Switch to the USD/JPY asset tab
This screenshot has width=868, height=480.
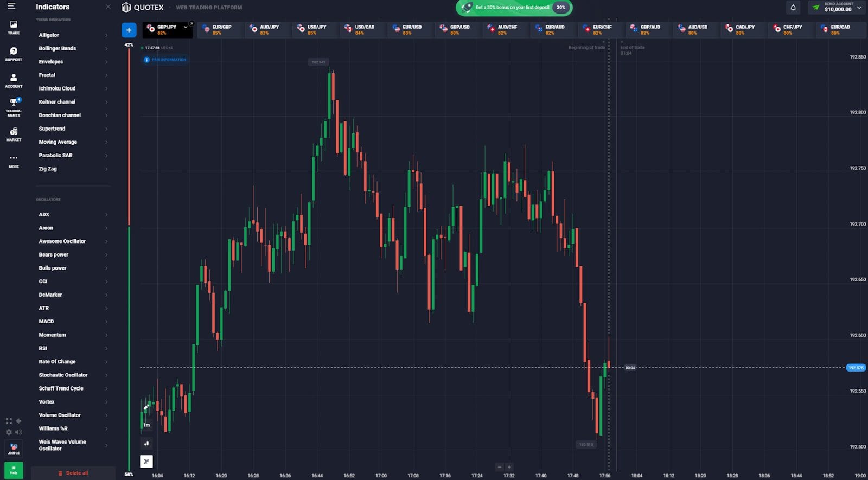point(316,29)
